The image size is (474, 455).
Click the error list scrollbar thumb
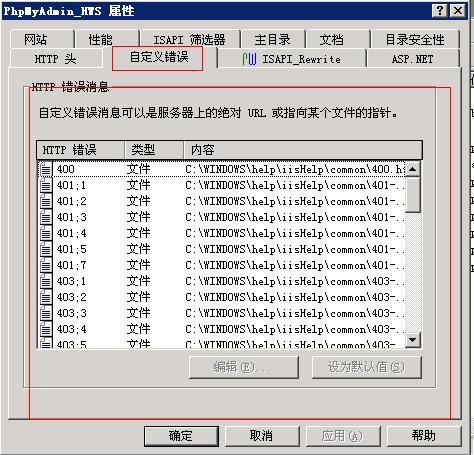(413, 195)
